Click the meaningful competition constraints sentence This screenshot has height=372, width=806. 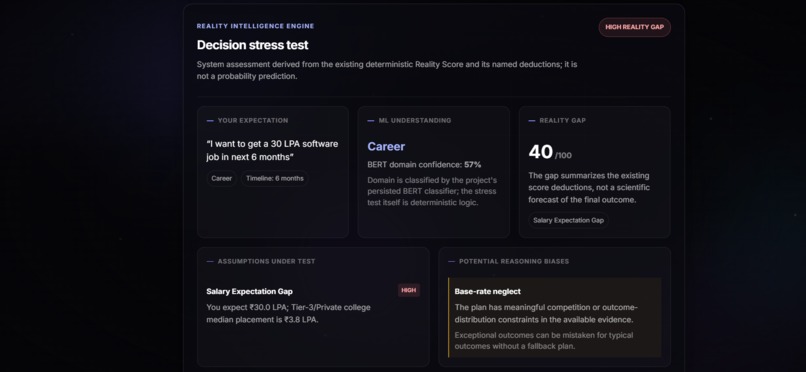pyautogui.click(x=546, y=313)
